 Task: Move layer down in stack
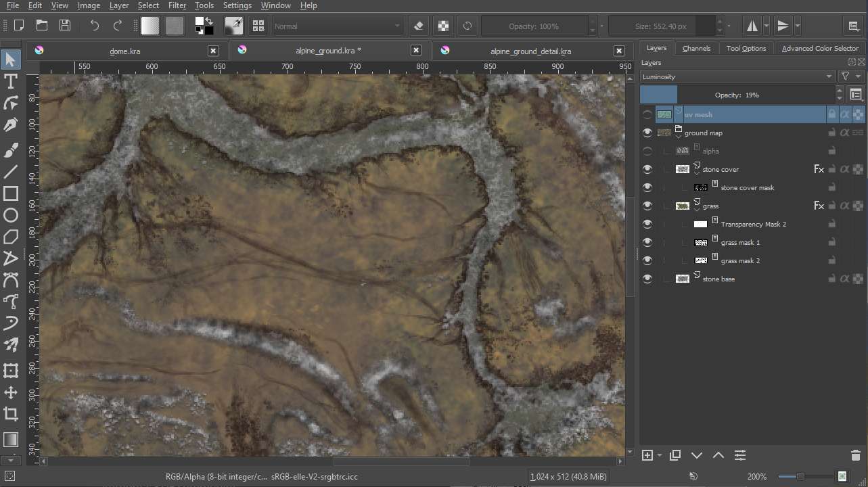point(697,456)
